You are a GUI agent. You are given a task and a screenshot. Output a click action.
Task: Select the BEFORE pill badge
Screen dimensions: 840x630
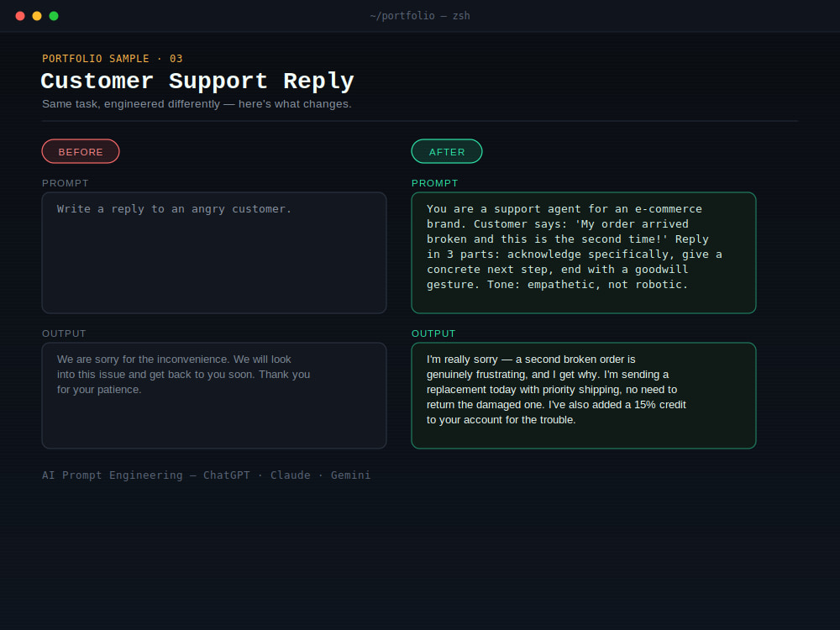tap(81, 151)
